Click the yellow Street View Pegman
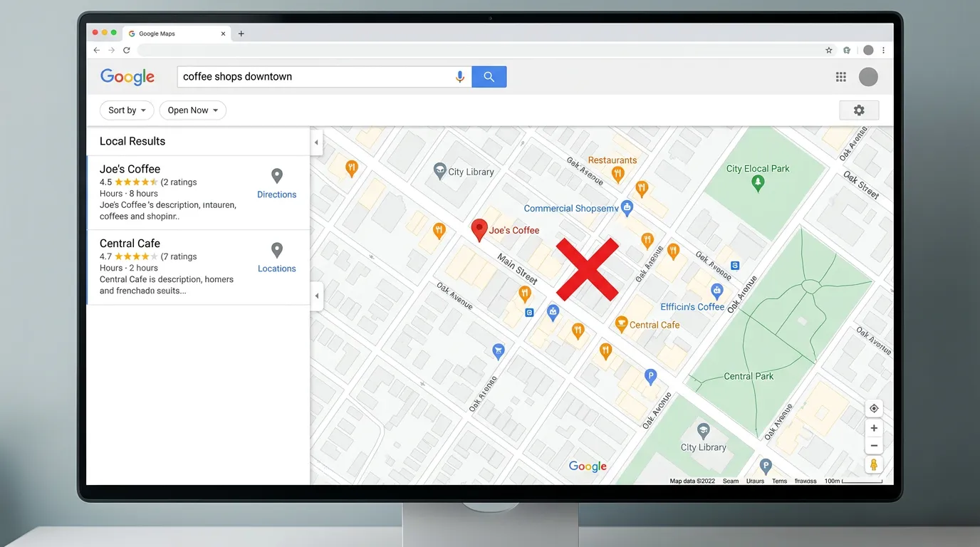Viewport: 980px width, 547px height. (x=874, y=465)
